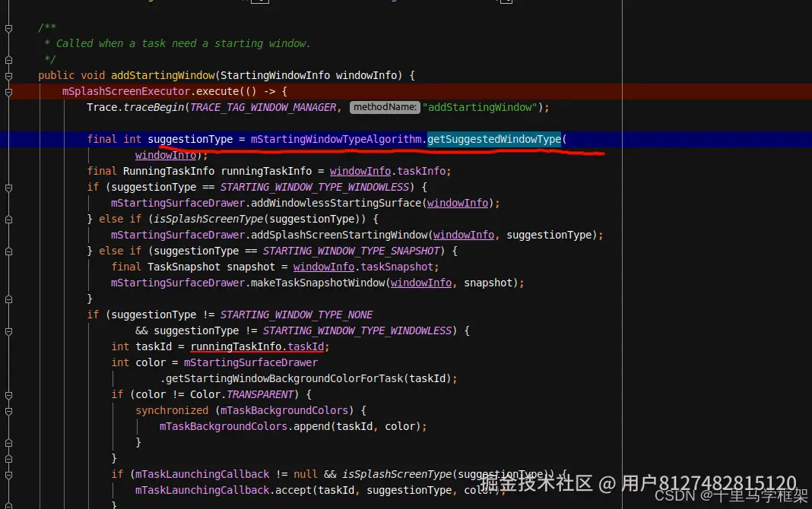
Task: Click the underlined runningTaskInfo.taskId expression
Action: tap(257, 346)
